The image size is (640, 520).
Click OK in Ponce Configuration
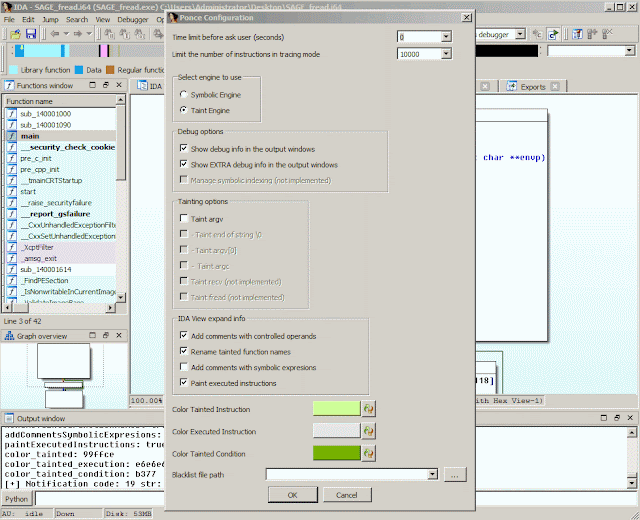293,495
